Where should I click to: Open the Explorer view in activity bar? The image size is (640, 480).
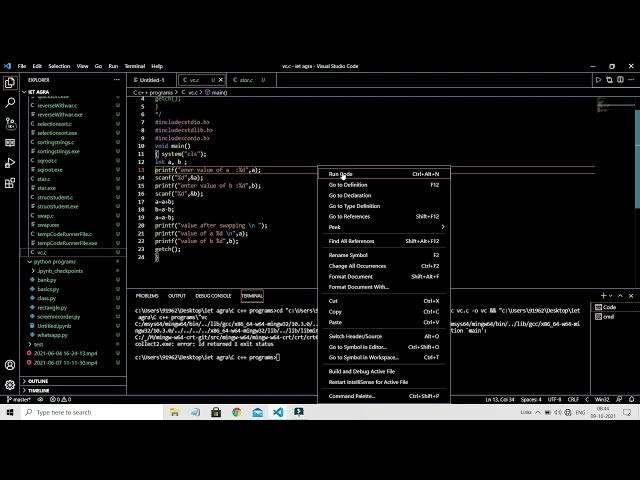click(x=10, y=83)
